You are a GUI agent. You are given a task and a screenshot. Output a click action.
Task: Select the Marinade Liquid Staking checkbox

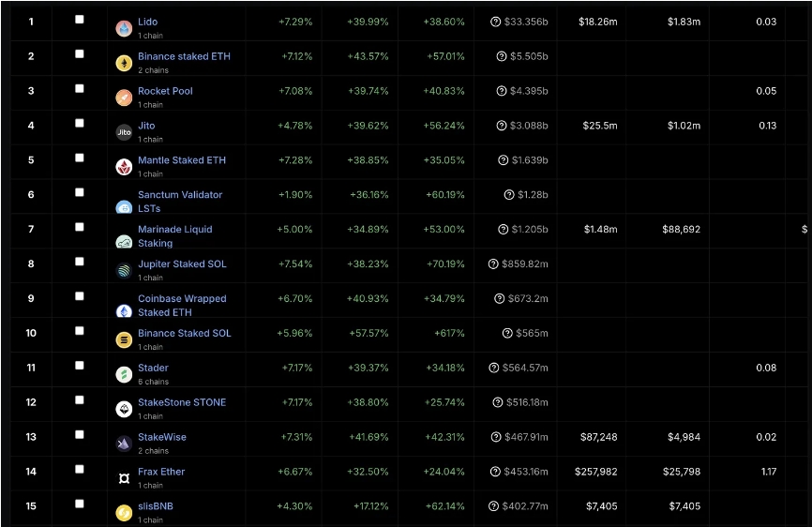click(80, 227)
